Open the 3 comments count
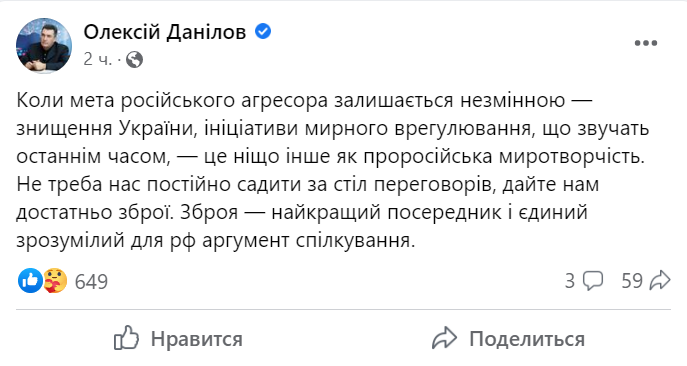This screenshot has height=366, width=687. point(570,281)
